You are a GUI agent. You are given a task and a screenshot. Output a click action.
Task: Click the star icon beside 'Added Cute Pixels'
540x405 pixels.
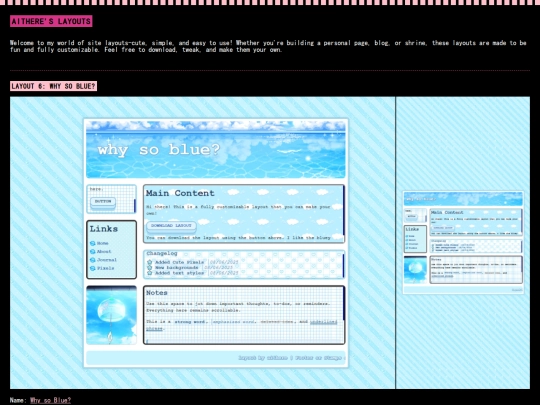149,262
